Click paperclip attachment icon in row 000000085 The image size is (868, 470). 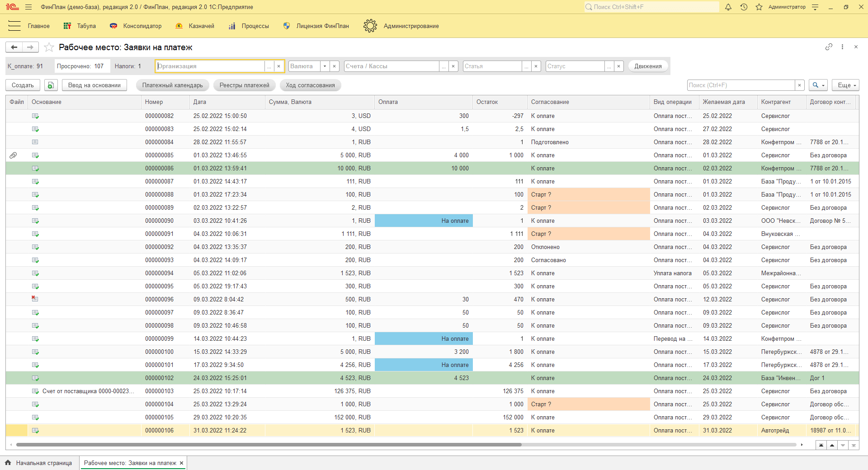[13, 155]
